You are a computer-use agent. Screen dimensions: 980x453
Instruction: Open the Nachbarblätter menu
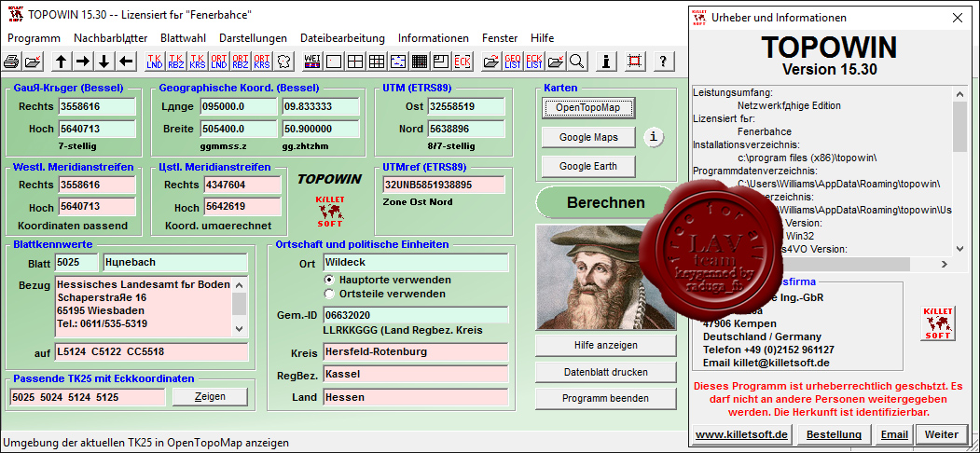point(111,38)
